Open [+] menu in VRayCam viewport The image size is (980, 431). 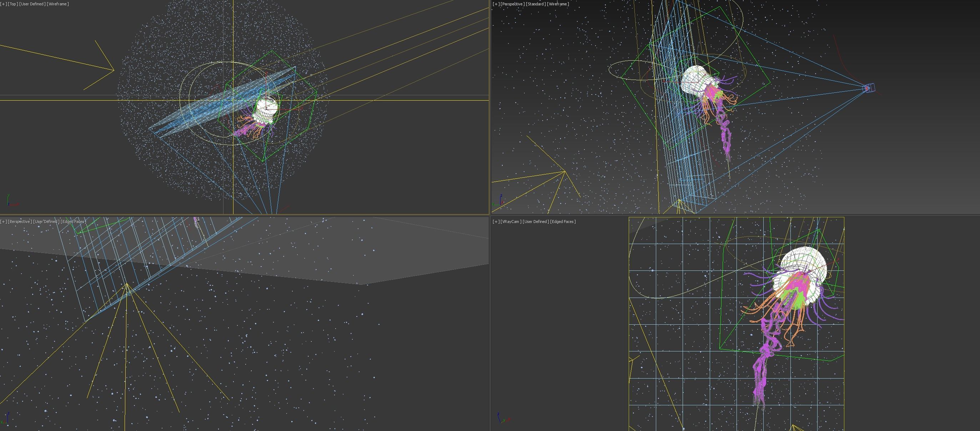click(x=496, y=222)
